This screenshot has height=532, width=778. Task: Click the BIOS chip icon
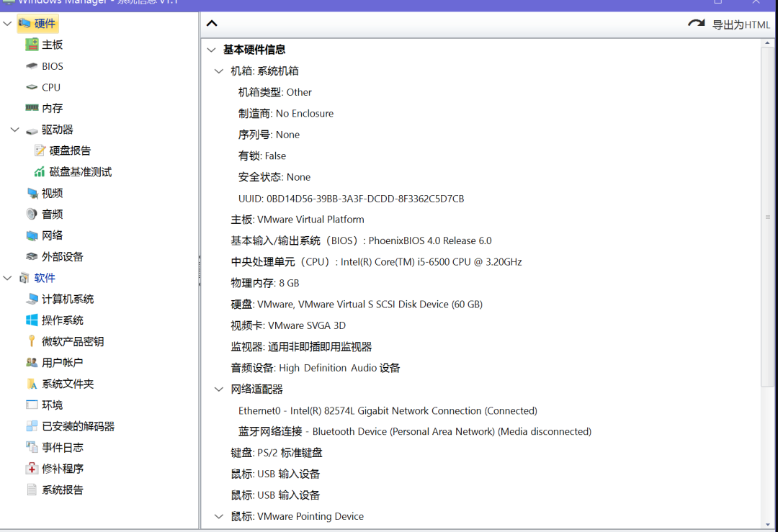pyautogui.click(x=32, y=66)
